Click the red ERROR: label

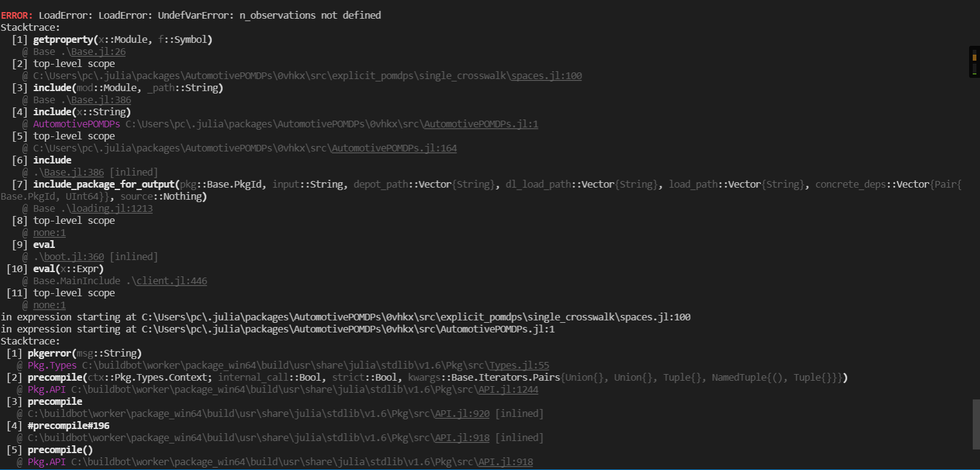pyautogui.click(x=17, y=16)
